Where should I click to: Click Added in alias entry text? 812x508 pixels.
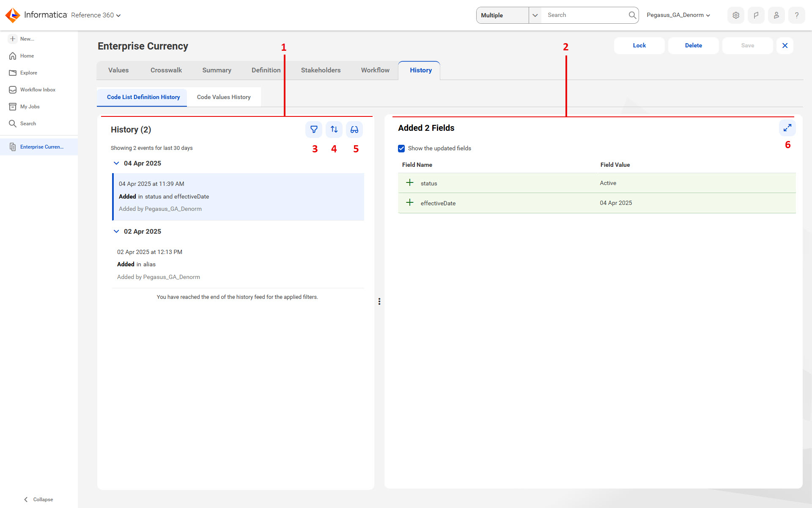click(x=136, y=264)
